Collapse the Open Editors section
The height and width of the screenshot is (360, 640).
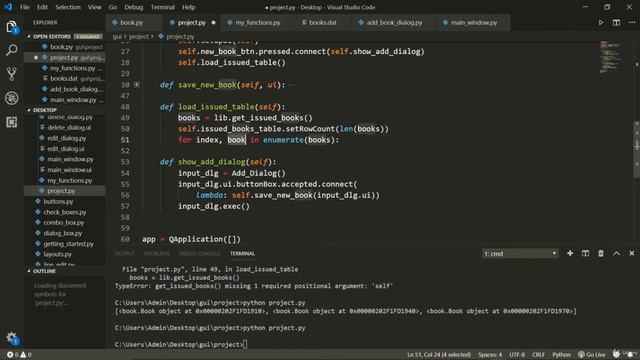pyautogui.click(x=29, y=36)
